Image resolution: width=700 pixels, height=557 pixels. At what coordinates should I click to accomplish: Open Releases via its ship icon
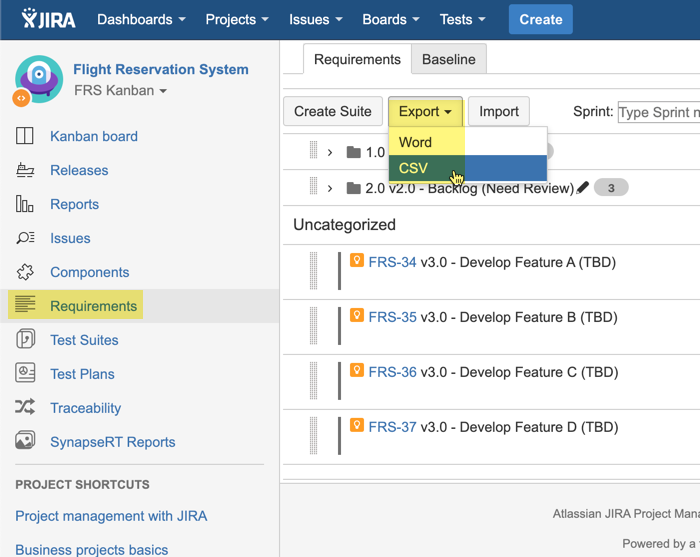coord(25,171)
